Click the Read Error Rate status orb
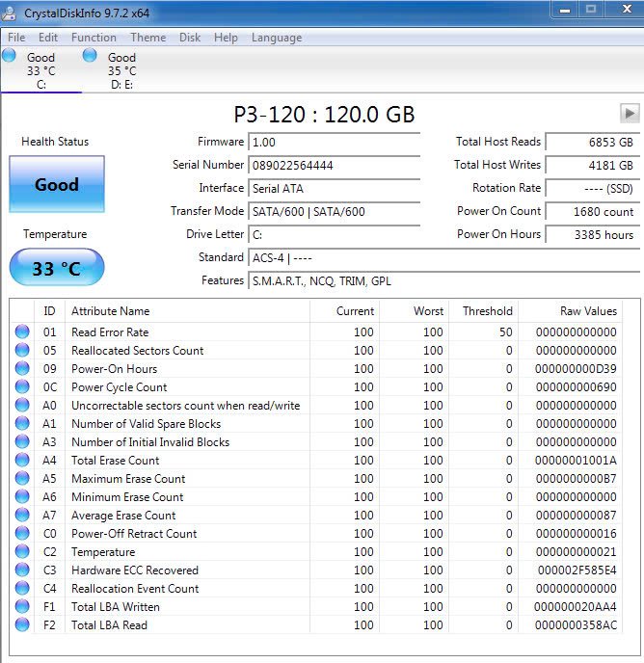644x663 pixels. pyautogui.click(x=22, y=332)
